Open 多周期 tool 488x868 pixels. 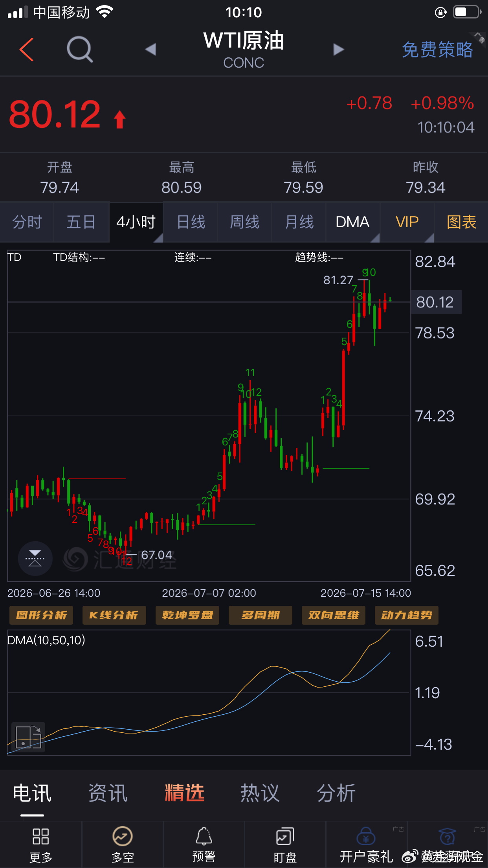coord(261,615)
